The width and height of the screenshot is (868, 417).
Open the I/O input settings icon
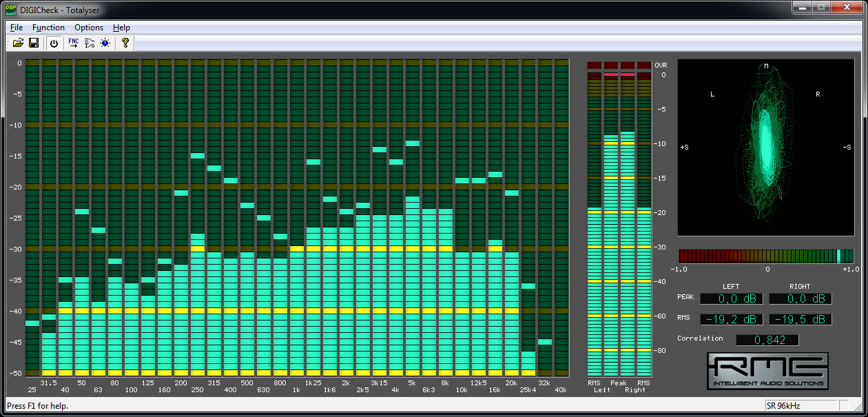pos(90,43)
